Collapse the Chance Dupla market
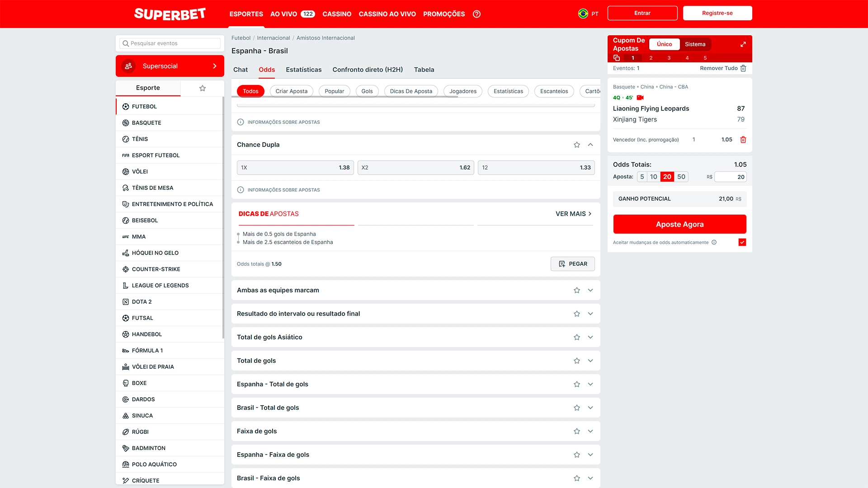 (x=590, y=145)
